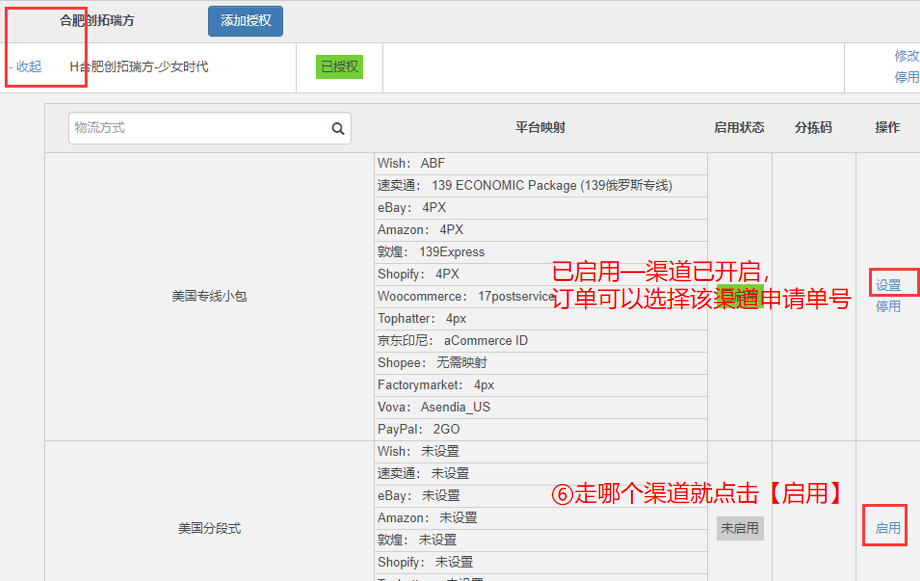This screenshot has width=920, height=581.
Task: Click 修改 link for the authorization row
Action: click(907, 56)
